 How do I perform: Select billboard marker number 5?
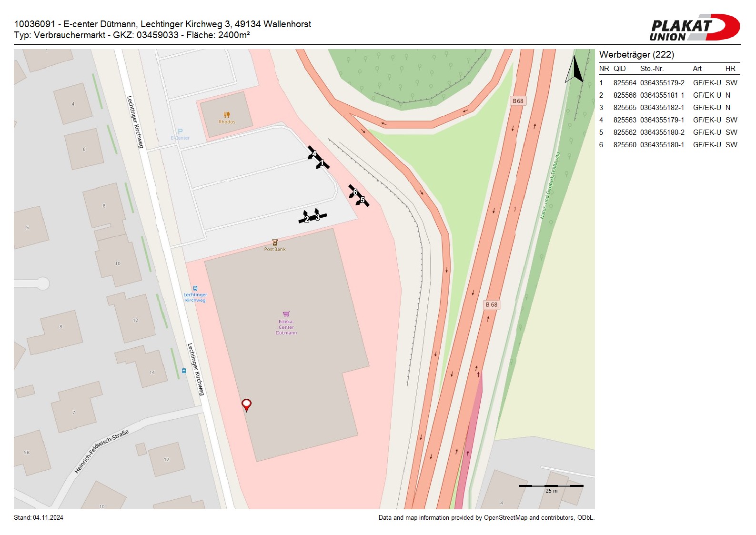(363, 200)
